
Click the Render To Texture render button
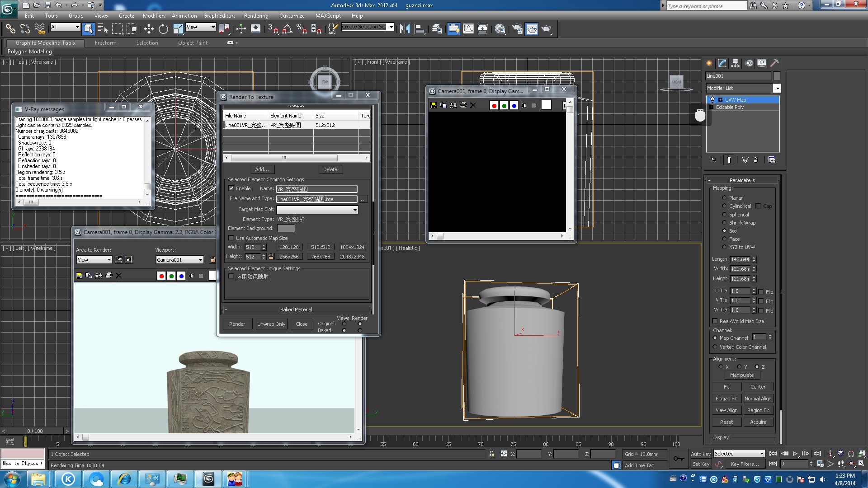click(237, 324)
